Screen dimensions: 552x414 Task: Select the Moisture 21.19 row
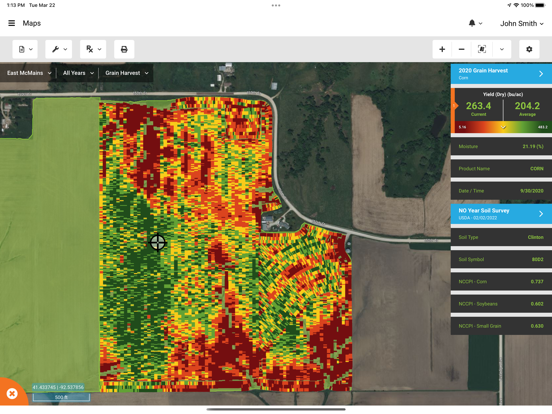[501, 146]
